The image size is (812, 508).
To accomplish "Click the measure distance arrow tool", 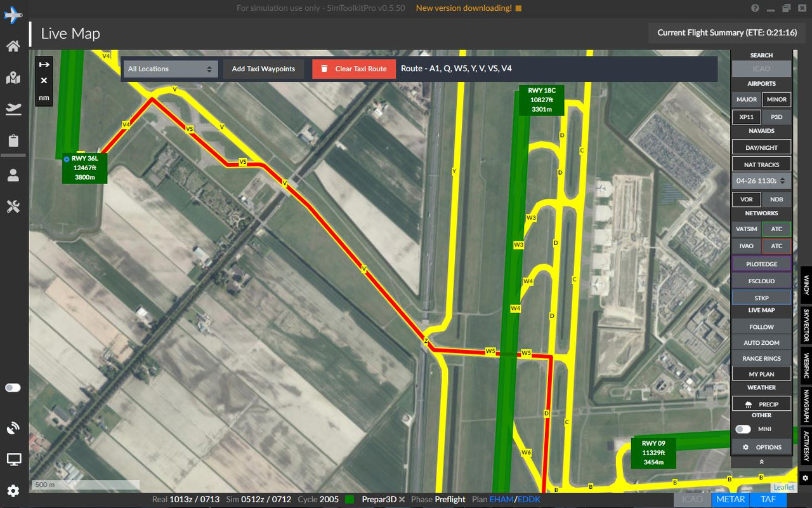I will point(44,64).
